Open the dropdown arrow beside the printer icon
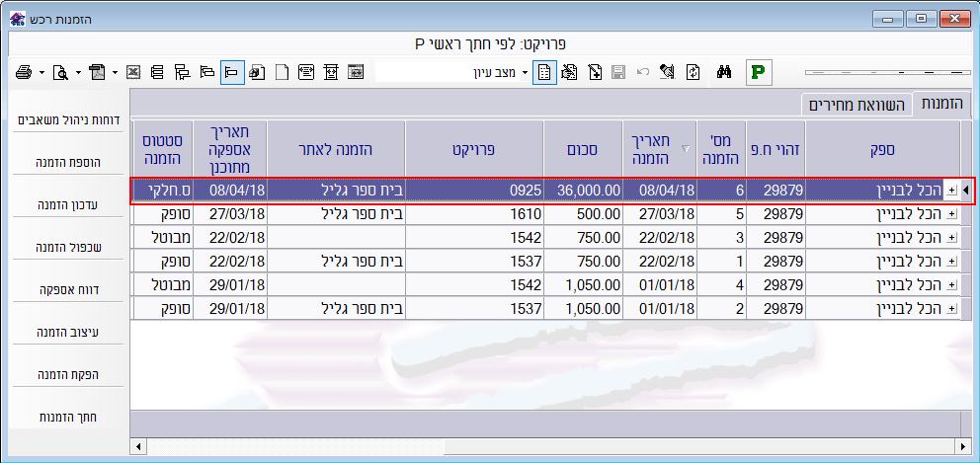980x463 pixels. (x=42, y=72)
